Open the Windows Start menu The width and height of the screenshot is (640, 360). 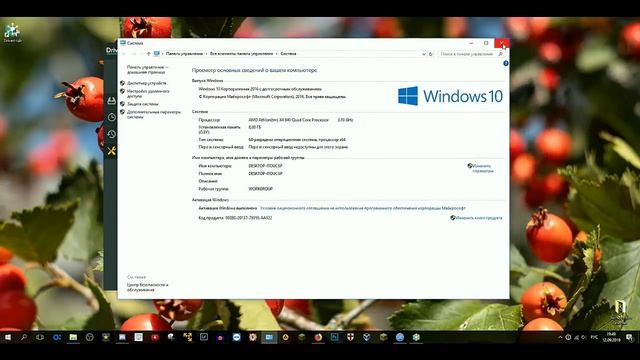8,337
